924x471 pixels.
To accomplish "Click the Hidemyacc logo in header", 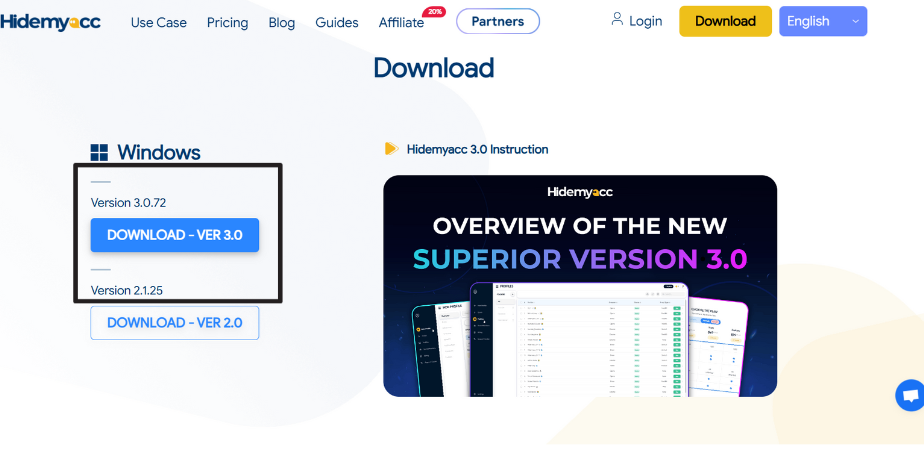I will click(x=50, y=22).
